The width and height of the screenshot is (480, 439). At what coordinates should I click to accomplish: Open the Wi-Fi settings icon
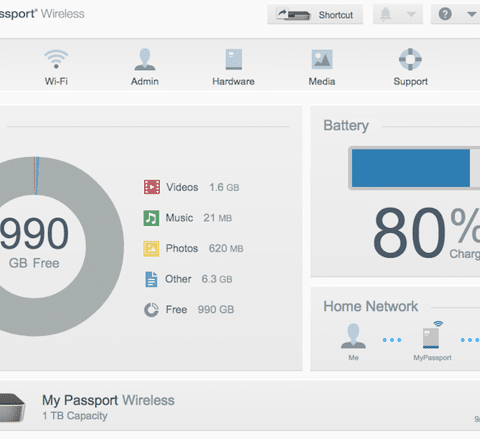pos(56,59)
